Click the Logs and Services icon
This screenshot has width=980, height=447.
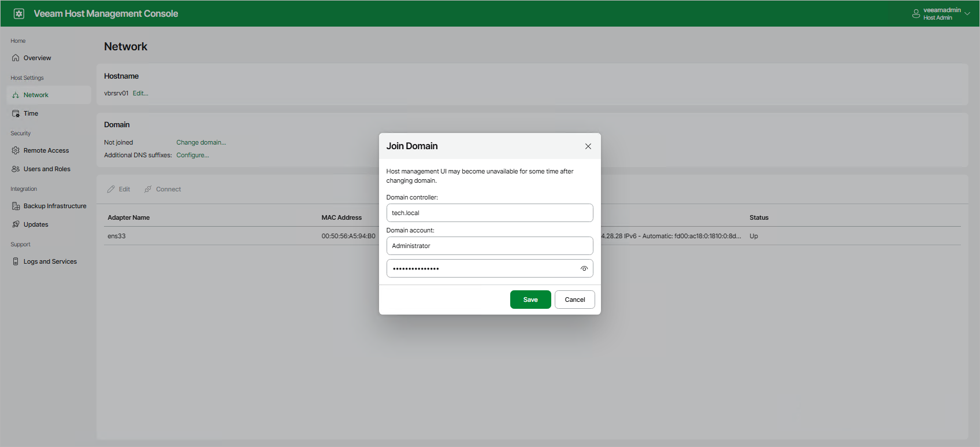pos(16,261)
